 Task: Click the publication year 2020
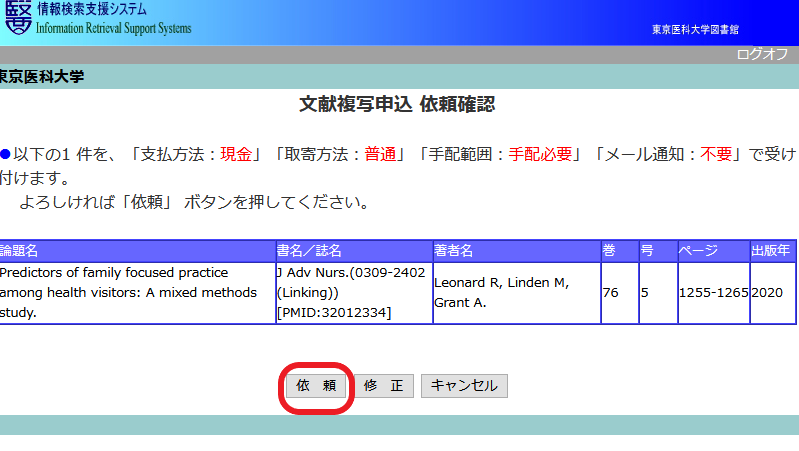[767, 293]
